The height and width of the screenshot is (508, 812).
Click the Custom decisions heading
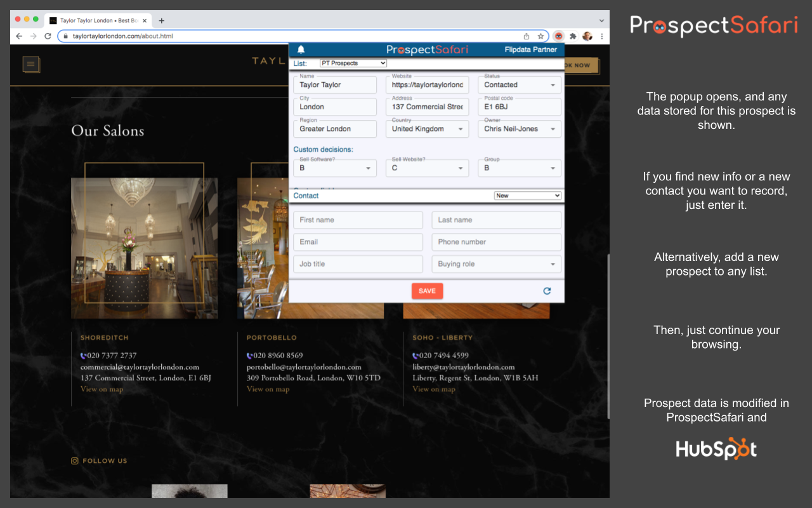[x=323, y=150]
